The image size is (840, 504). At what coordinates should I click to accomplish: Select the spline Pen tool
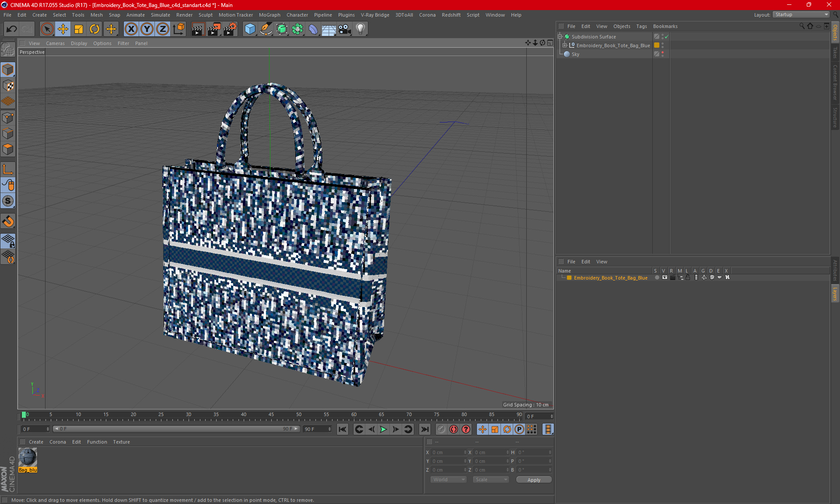point(266,29)
